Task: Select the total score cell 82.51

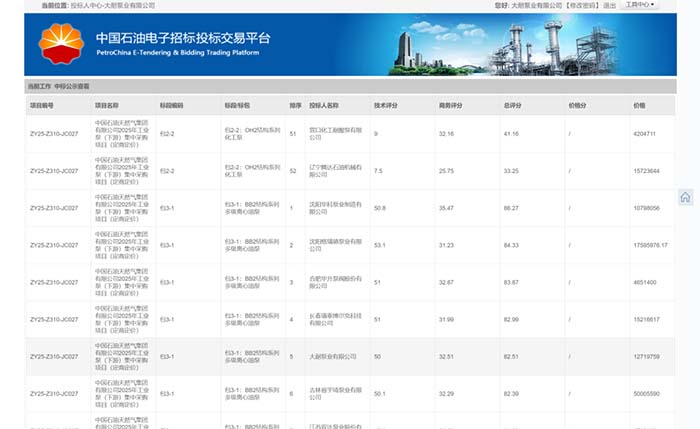Action: click(x=511, y=356)
